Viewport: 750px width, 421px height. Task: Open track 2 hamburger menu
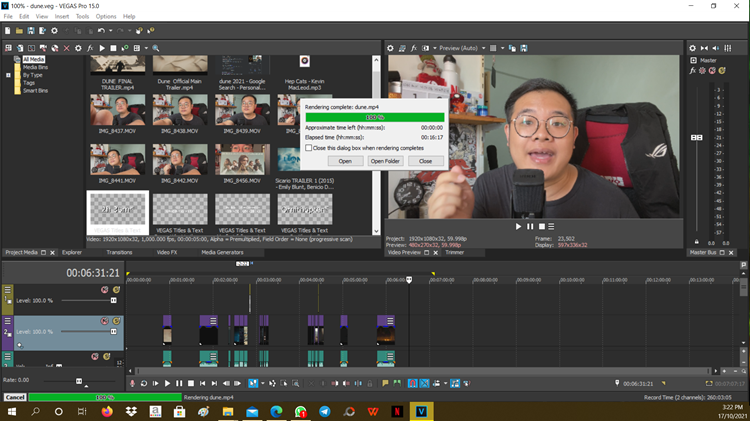(x=8, y=321)
